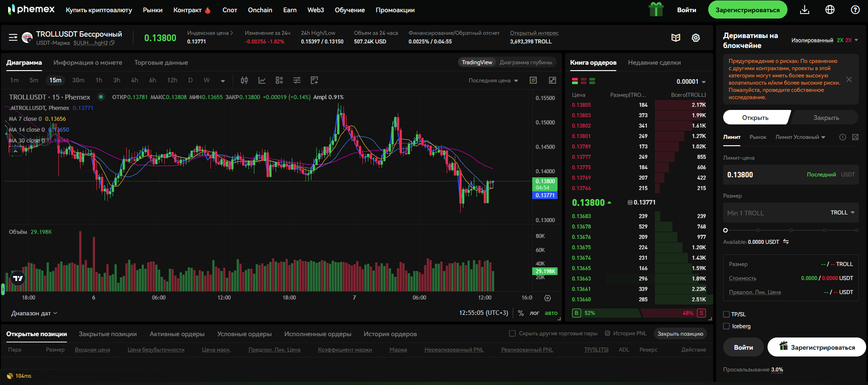
Task: Click the gift box icon in header
Action: pos(656,10)
